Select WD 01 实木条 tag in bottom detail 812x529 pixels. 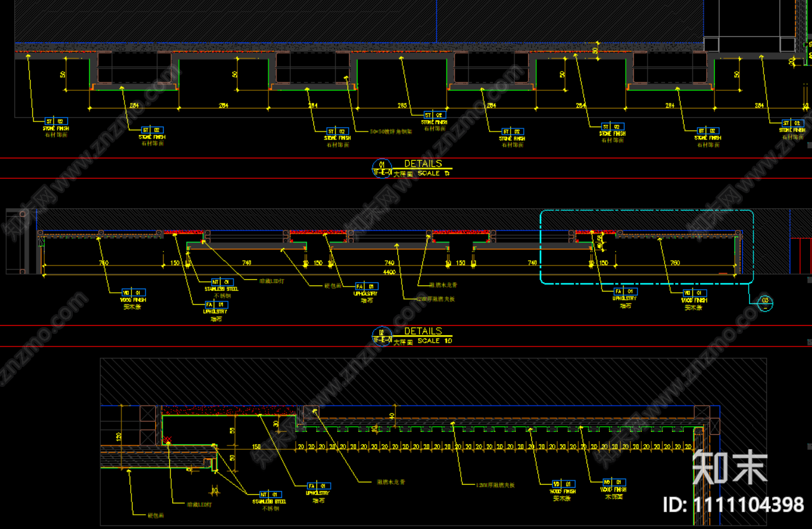(564, 491)
